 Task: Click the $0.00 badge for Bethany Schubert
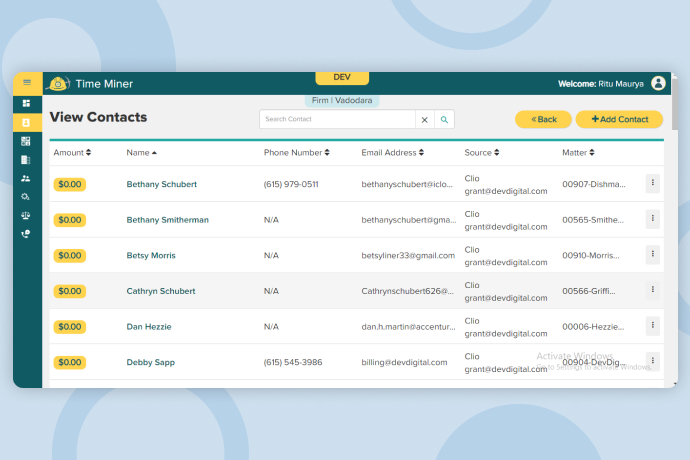point(70,184)
